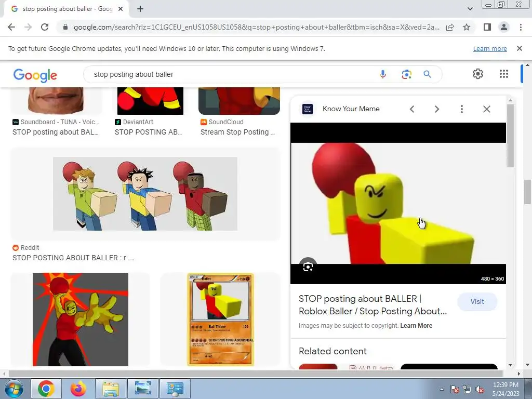Reload the current page
532x399 pixels.
point(45,27)
